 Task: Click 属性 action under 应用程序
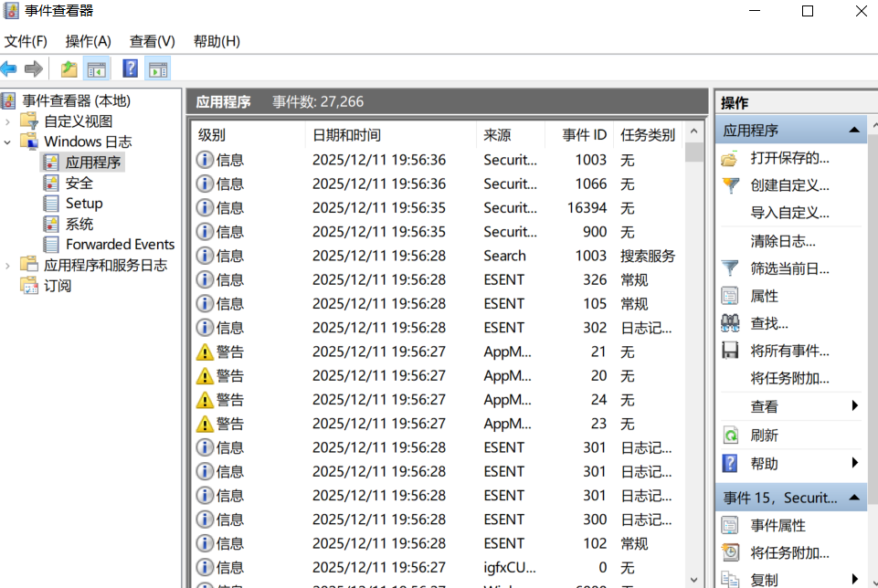765,296
